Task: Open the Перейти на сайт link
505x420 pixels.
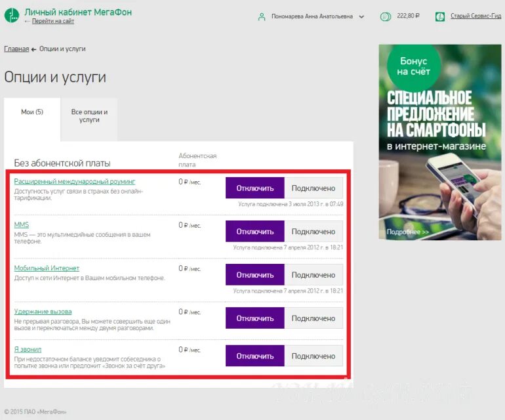Action: point(53,21)
